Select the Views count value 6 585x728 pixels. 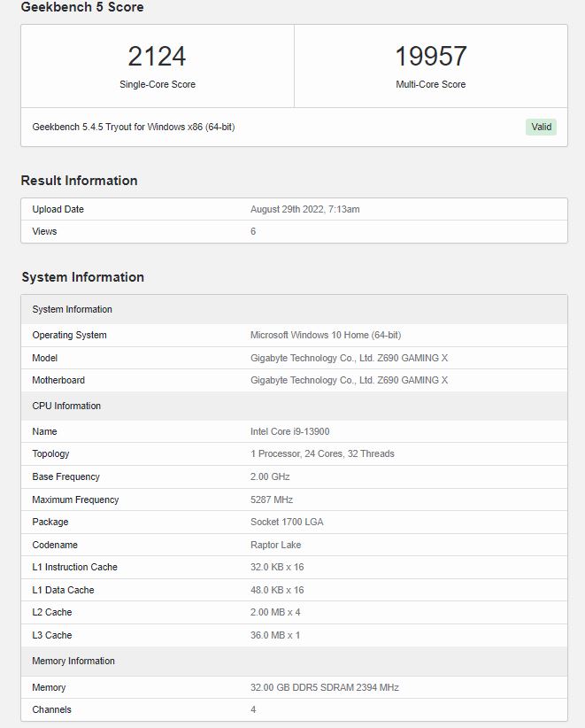click(x=253, y=231)
